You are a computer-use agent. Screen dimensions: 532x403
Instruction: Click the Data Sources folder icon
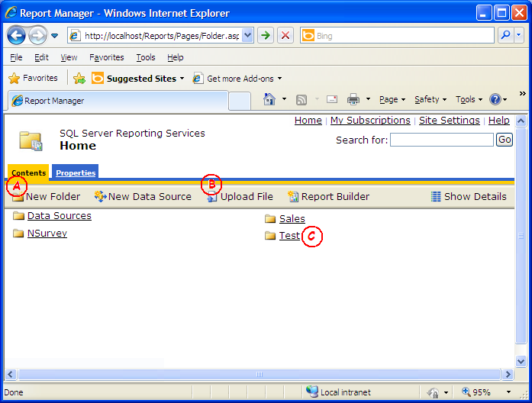point(18,216)
